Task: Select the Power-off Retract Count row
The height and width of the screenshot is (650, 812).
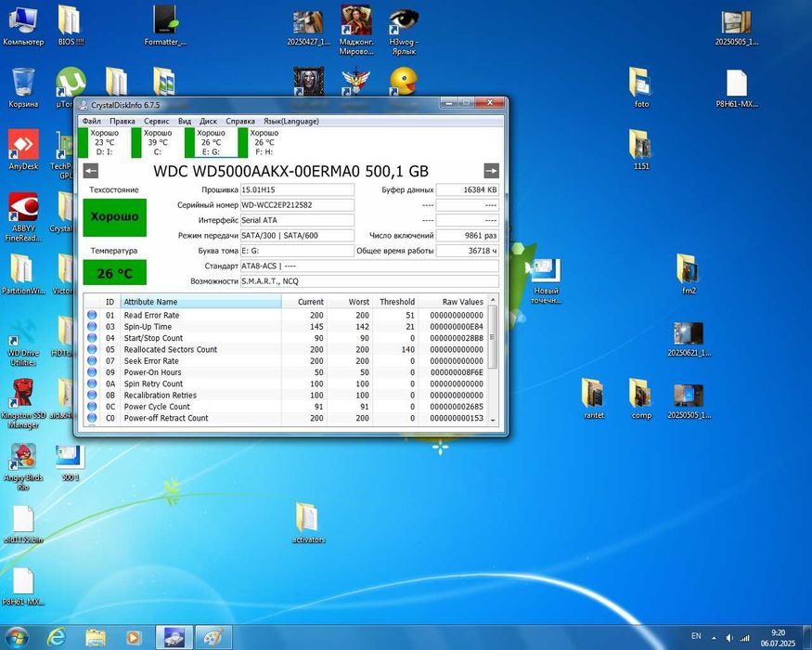Action: 286,418
